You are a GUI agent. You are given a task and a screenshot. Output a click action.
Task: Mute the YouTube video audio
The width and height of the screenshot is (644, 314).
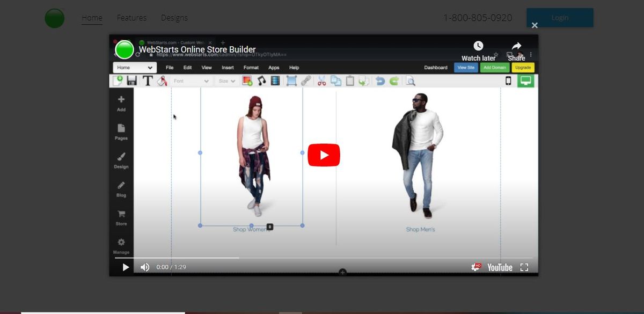(x=144, y=267)
